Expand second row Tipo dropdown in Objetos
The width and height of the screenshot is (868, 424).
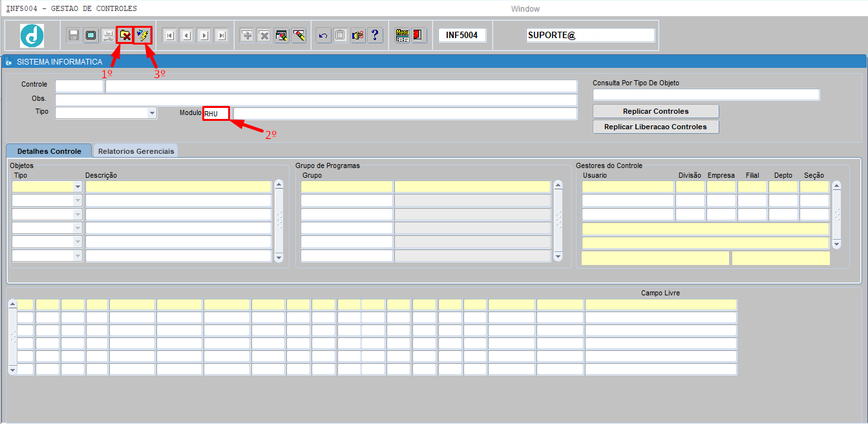[x=78, y=200]
